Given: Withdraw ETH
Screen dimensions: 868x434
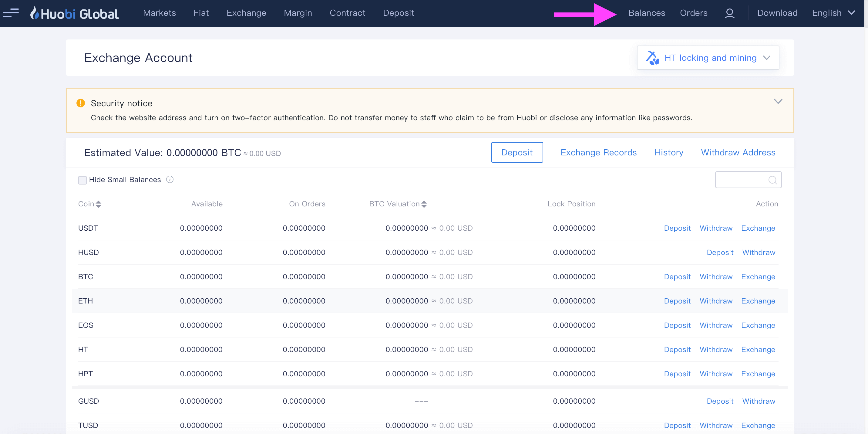Looking at the screenshot, I should 716,301.
